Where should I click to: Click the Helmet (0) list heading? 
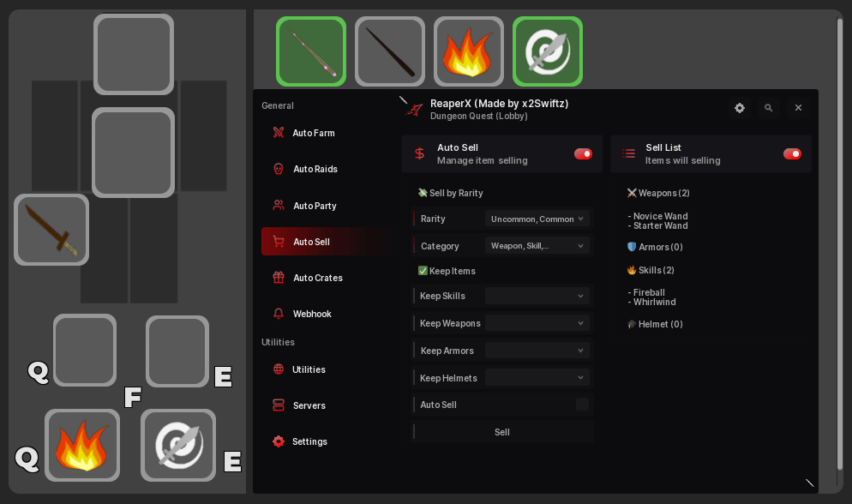coord(655,324)
